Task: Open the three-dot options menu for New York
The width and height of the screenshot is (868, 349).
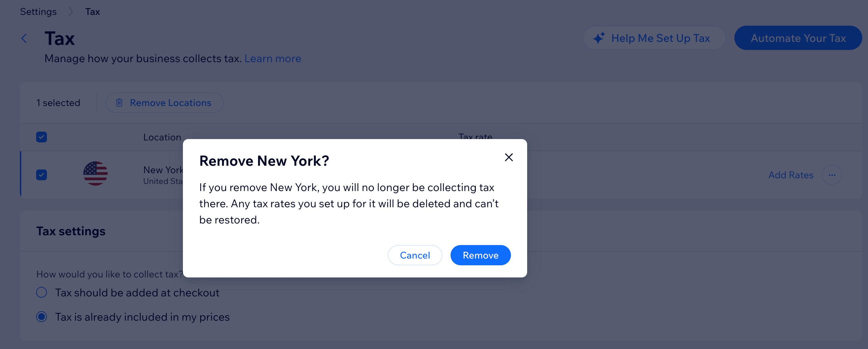Action: 832,175
